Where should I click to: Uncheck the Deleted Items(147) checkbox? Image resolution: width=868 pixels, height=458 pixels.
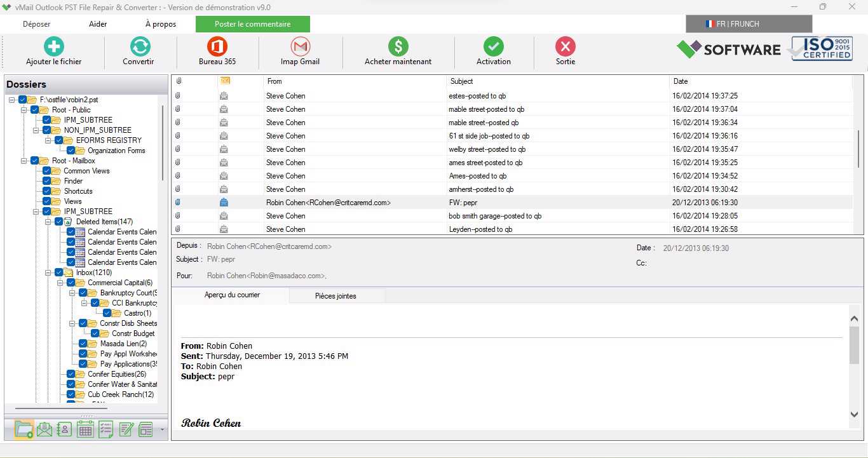pyautogui.click(x=59, y=222)
